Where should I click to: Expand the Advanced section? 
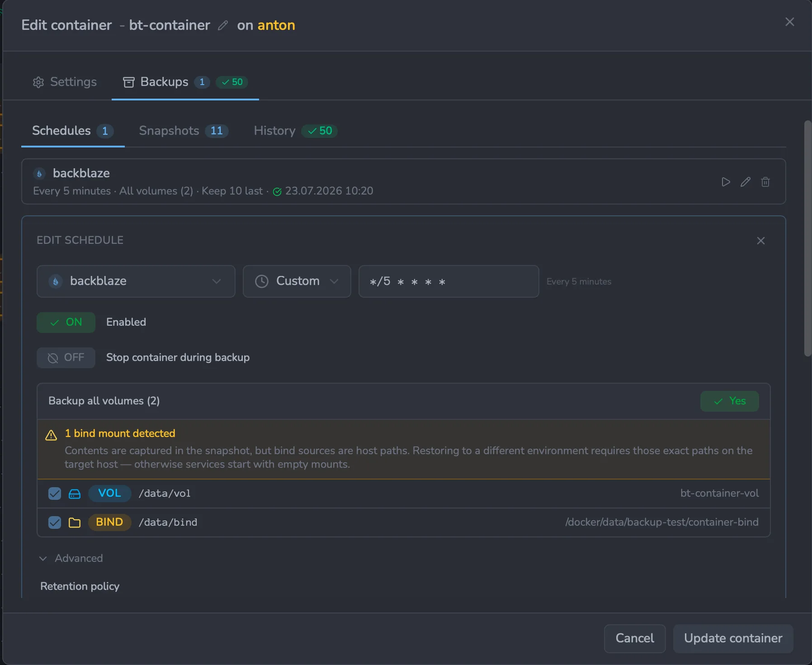(x=71, y=558)
